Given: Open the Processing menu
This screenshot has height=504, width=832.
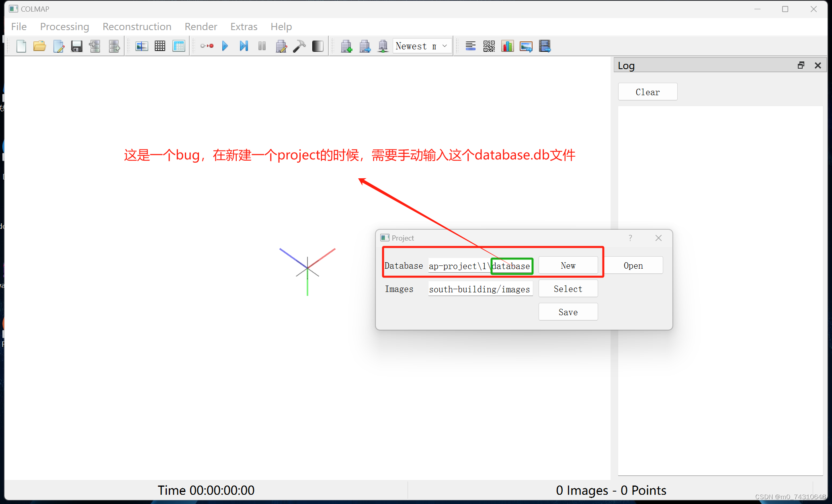Looking at the screenshot, I should 64,27.
